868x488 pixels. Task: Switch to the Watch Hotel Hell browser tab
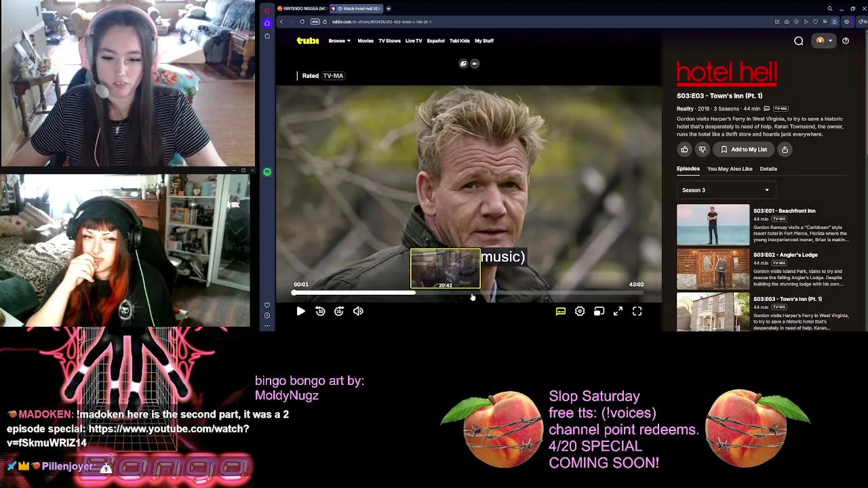[356, 9]
